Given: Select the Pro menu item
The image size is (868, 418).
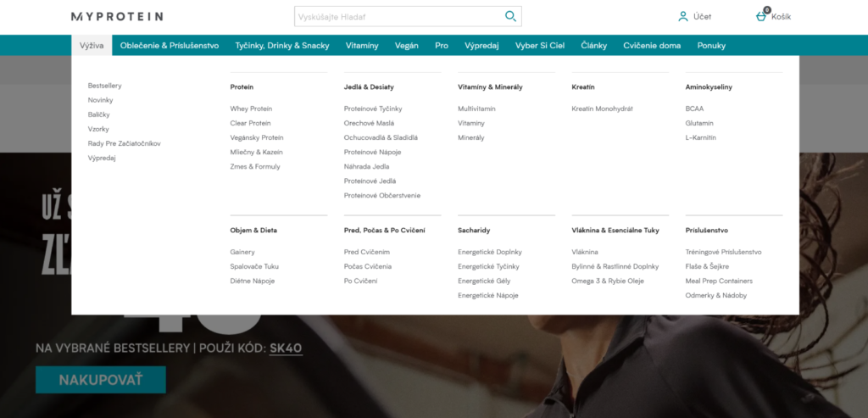Looking at the screenshot, I should click(x=442, y=46).
